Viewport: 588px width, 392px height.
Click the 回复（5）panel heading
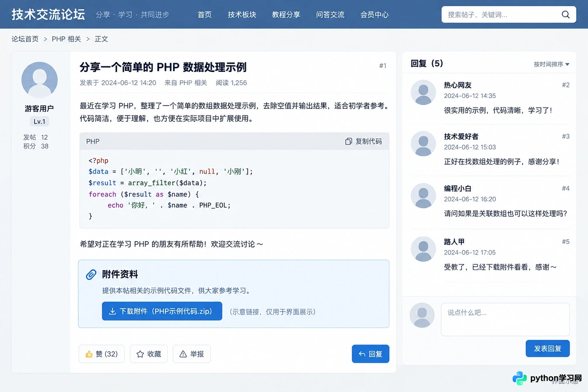427,64
